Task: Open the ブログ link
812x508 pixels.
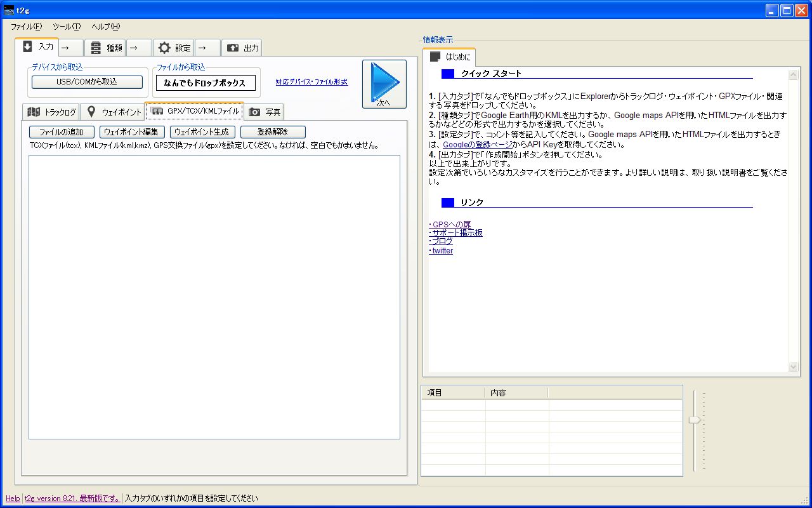Action: tap(441, 241)
